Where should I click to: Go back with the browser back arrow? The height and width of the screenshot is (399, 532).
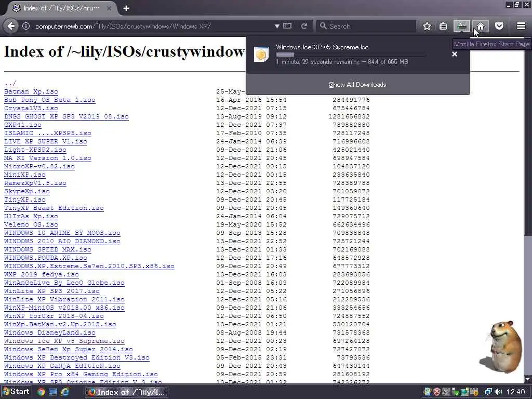[11, 26]
